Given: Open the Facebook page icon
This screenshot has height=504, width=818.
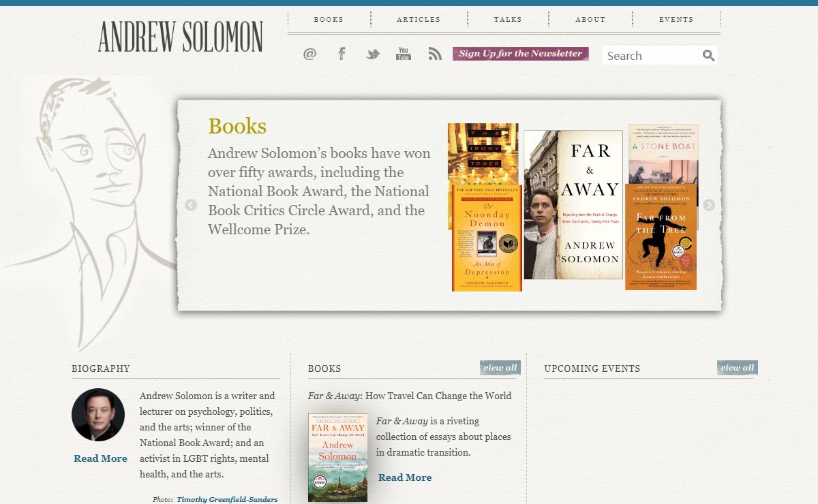Looking at the screenshot, I should (x=342, y=53).
